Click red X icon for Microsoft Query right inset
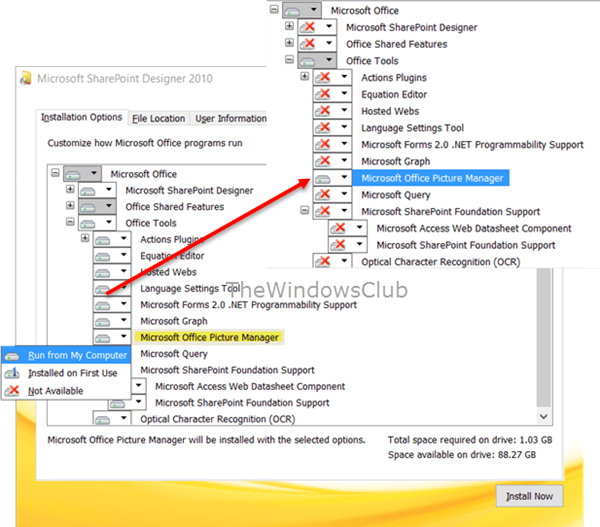600x527 pixels. click(323, 194)
